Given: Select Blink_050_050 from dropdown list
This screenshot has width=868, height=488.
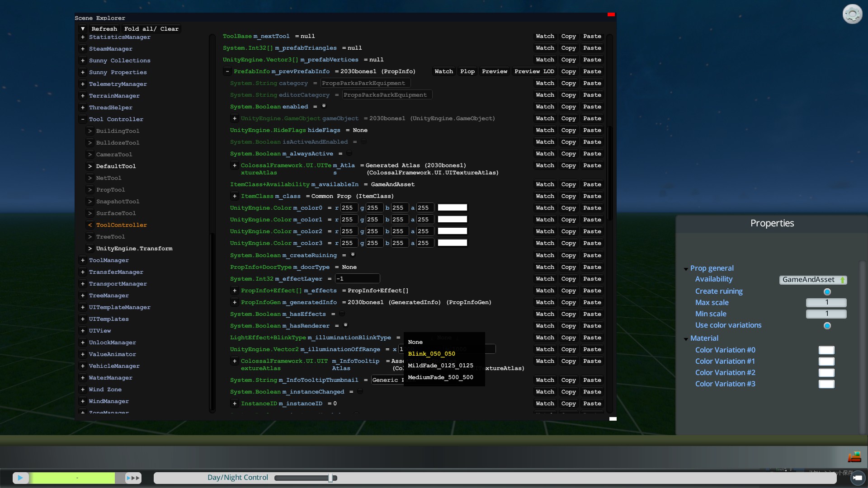Looking at the screenshot, I should [431, 354].
